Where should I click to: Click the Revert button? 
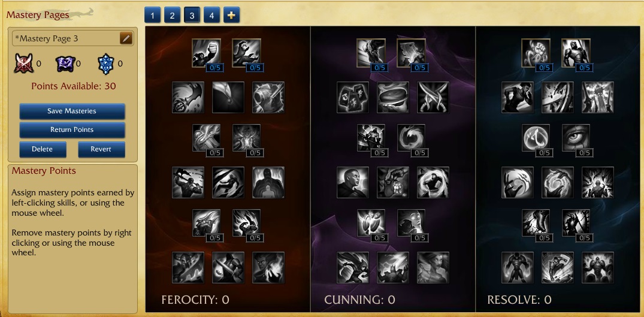coord(101,149)
